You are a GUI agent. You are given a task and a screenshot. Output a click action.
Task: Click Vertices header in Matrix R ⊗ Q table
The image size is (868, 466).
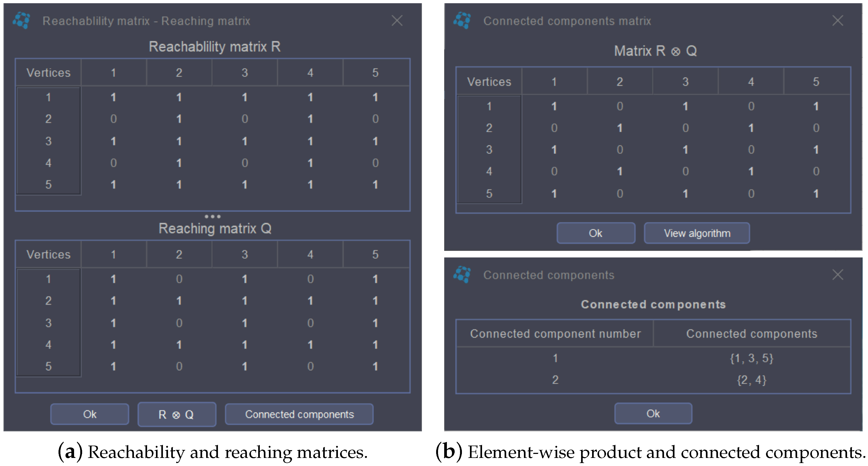pyautogui.click(x=488, y=82)
